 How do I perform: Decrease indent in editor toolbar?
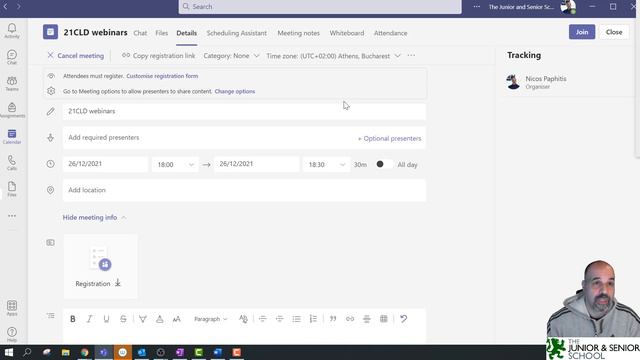click(x=262, y=319)
